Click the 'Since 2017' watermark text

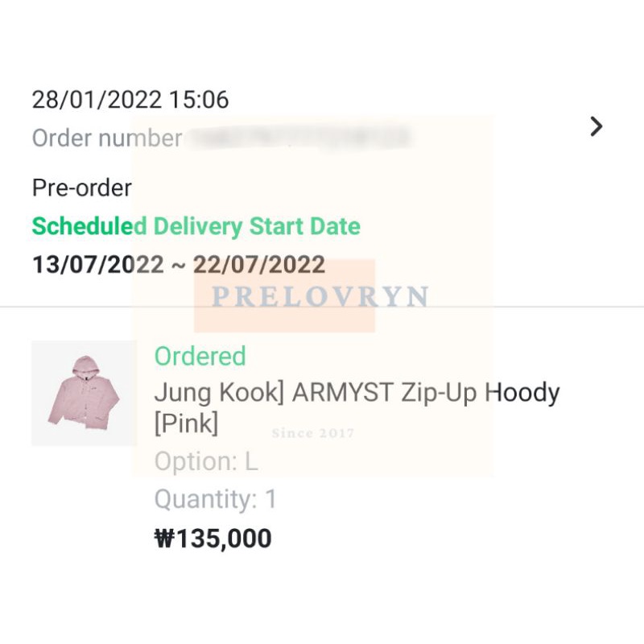click(312, 432)
